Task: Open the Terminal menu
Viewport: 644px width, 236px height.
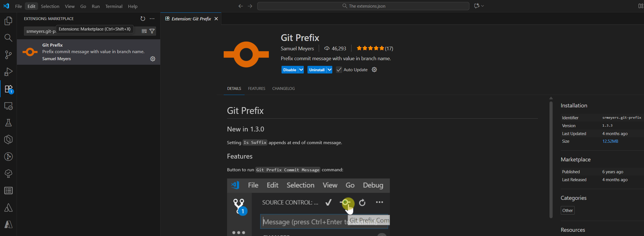Action: pyautogui.click(x=114, y=6)
